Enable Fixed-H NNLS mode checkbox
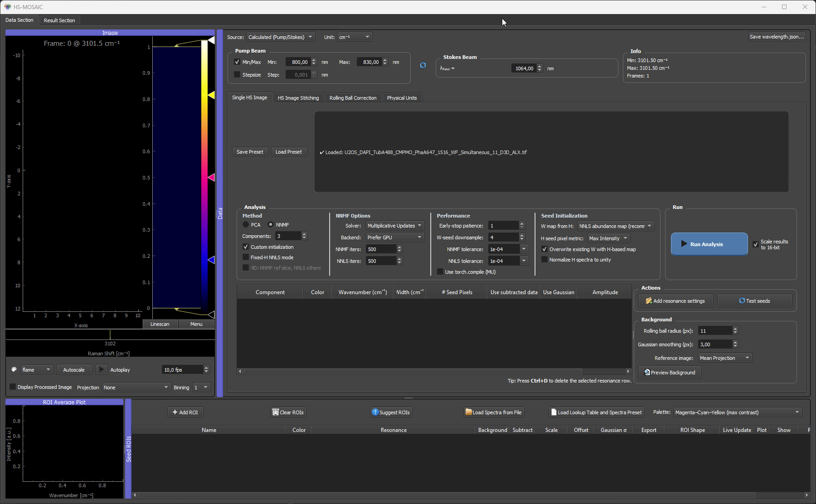 tap(246, 257)
